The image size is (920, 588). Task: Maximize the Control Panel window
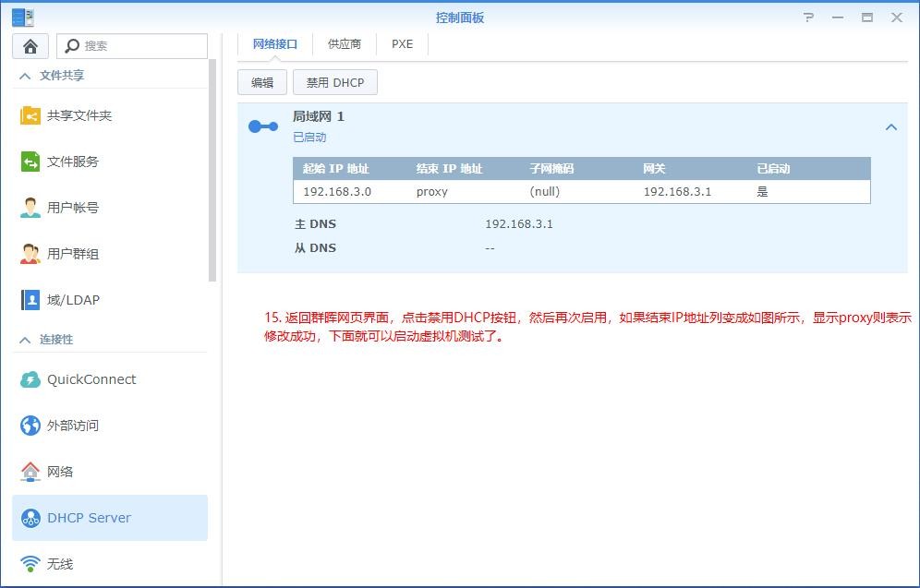click(867, 17)
